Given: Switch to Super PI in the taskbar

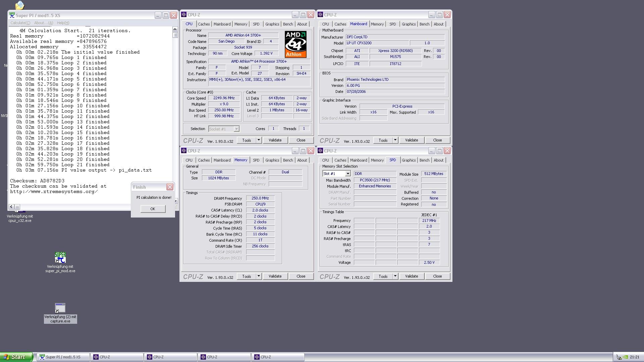Looking at the screenshot, I should (x=63, y=357).
